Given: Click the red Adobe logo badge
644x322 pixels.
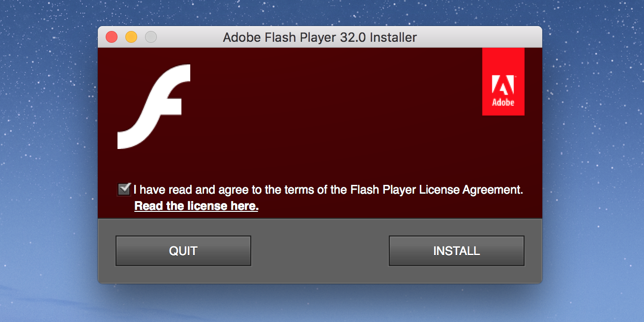Looking at the screenshot, I should point(503,81).
